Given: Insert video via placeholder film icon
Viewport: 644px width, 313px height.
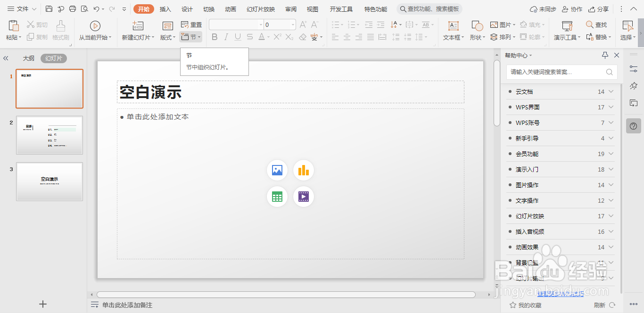Looking at the screenshot, I should [304, 197].
